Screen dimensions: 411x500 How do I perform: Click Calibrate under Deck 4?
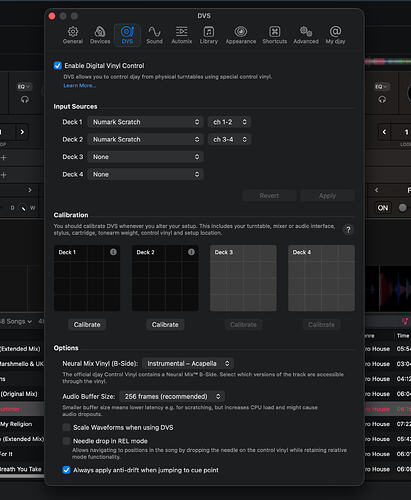click(321, 325)
